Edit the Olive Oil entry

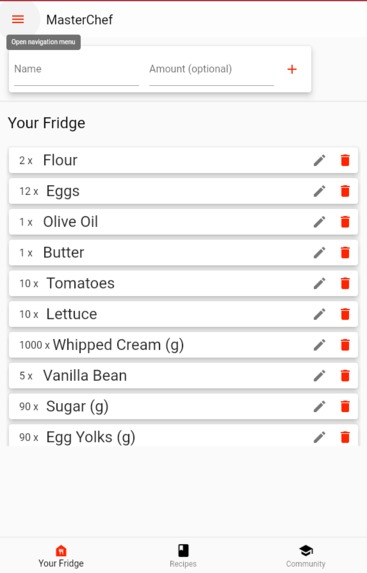pos(319,221)
